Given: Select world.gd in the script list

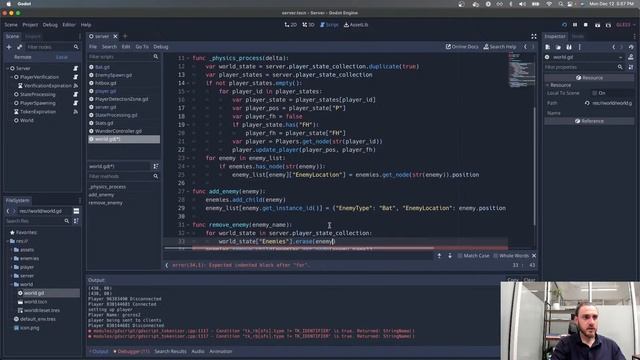Looking at the screenshot, I should tap(124, 139).
